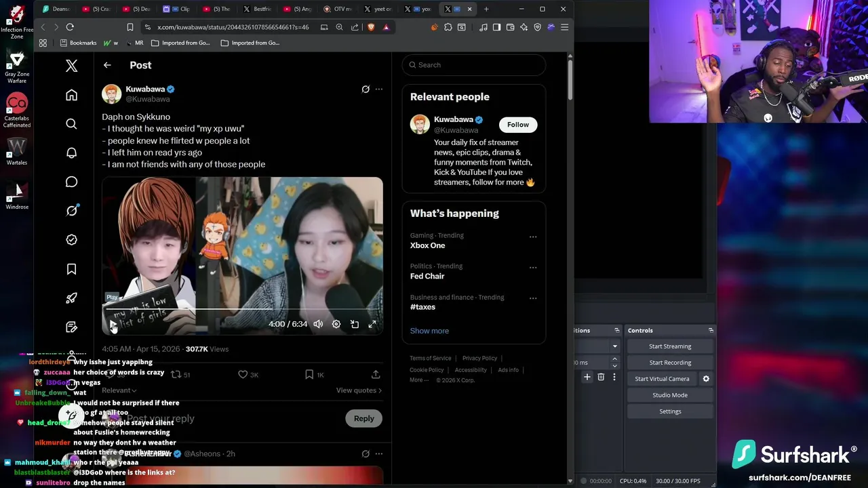Open Gray Zone Warfare desktop shortcut
Screen dimensions: 868x488
(17, 68)
